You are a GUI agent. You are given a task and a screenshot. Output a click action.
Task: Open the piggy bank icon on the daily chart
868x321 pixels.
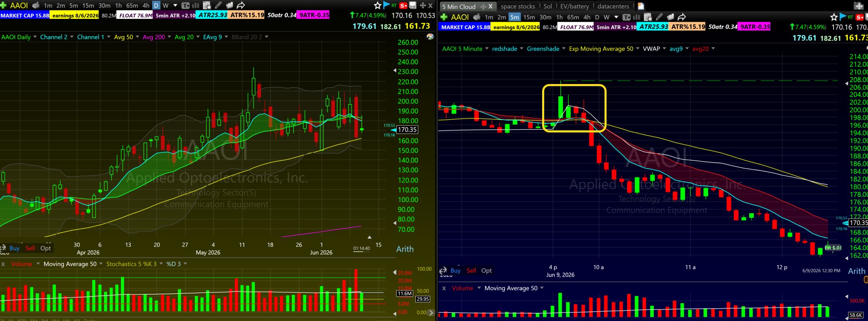(36, 5)
